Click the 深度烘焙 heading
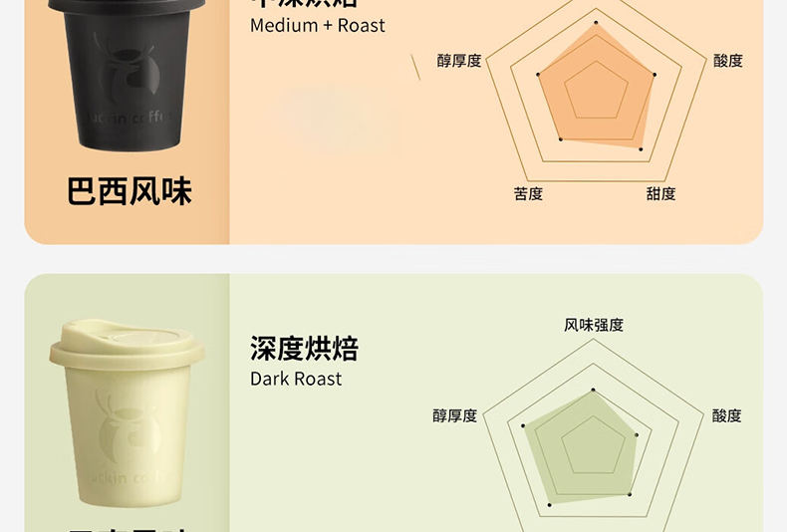 (x=304, y=349)
